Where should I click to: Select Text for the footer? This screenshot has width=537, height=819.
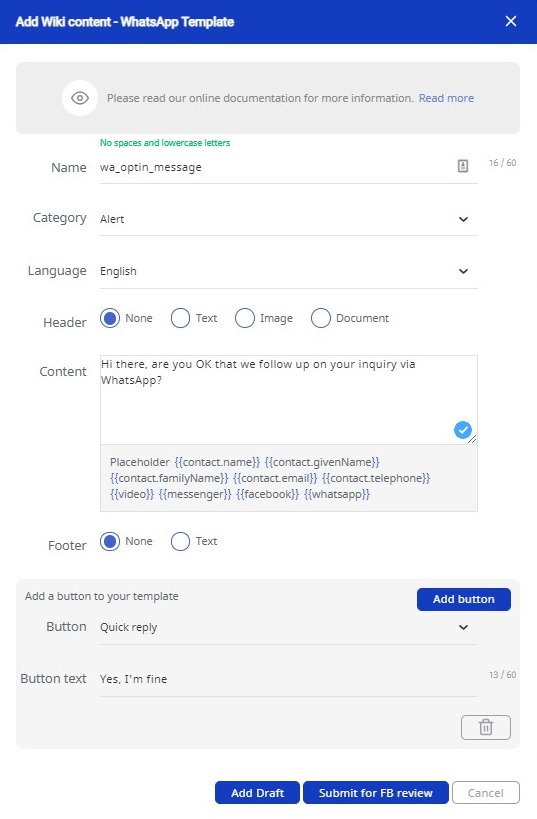point(194,541)
